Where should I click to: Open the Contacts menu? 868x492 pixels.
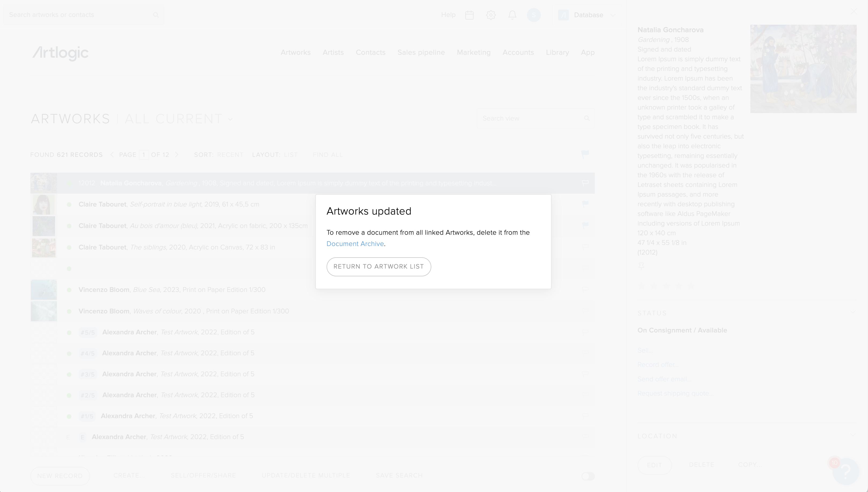point(370,52)
